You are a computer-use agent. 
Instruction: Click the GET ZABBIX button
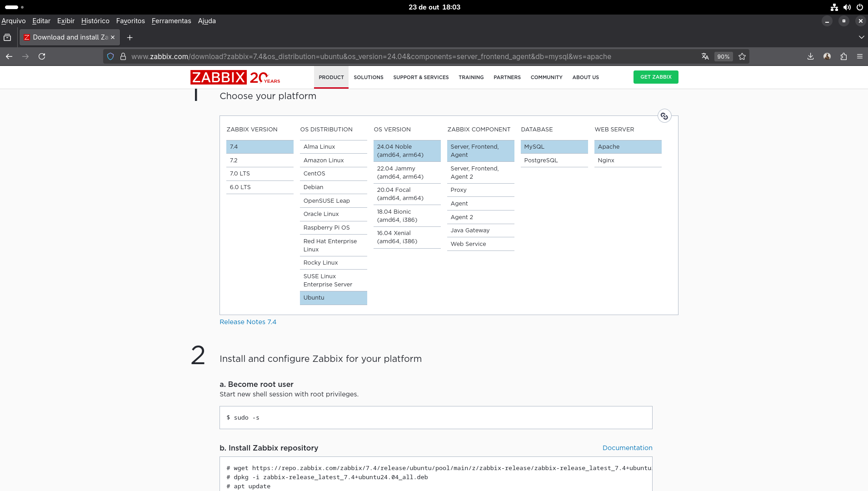(655, 77)
